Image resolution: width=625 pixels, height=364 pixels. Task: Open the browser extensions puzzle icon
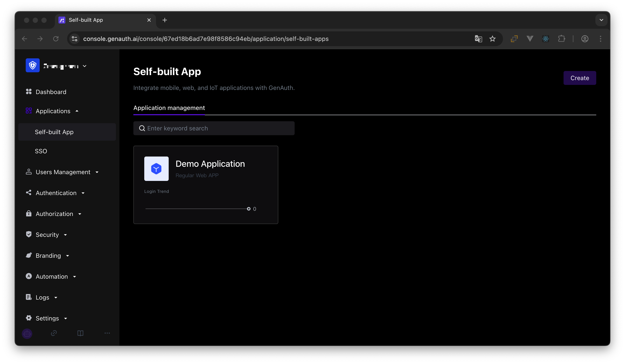tap(562, 39)
